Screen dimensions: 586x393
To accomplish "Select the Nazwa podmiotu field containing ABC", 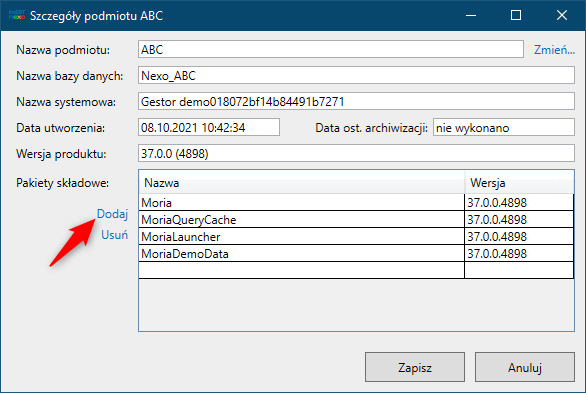I will click(x=331, y=49).
